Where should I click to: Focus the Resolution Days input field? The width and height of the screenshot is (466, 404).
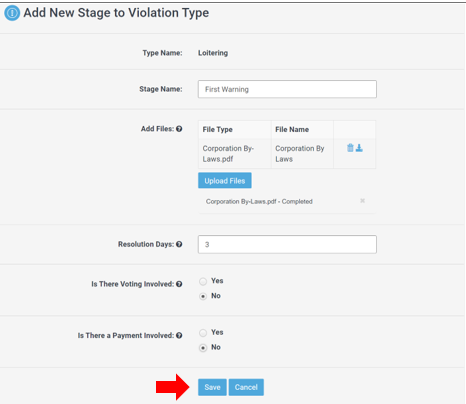tap(287, 244)
